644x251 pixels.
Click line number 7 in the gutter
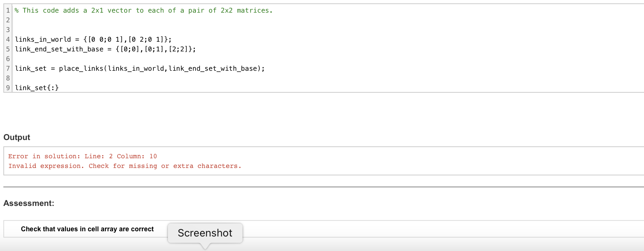tap(8, 69)
